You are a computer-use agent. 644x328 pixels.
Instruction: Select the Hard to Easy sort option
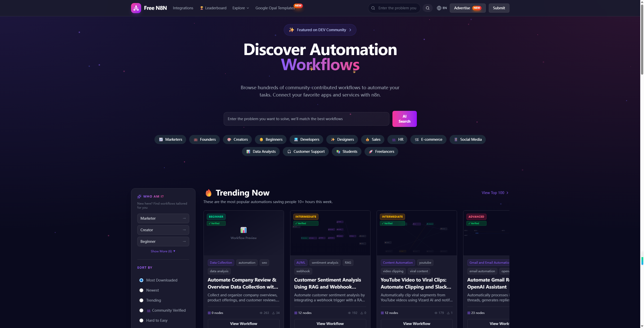click(x=141, y=320)
